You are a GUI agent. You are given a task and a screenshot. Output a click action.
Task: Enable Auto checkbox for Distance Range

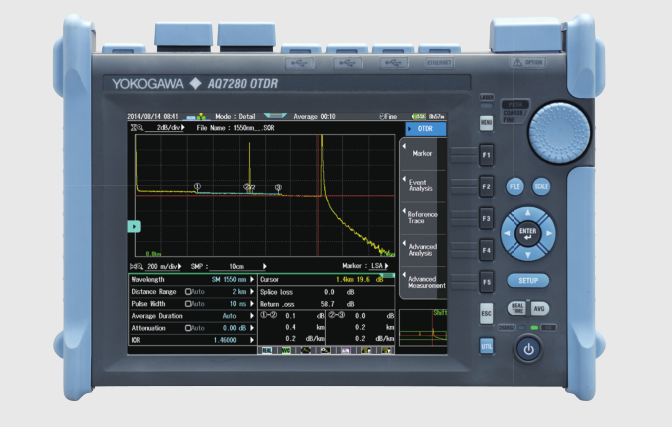pyautogui.click(x=188, y=292)
